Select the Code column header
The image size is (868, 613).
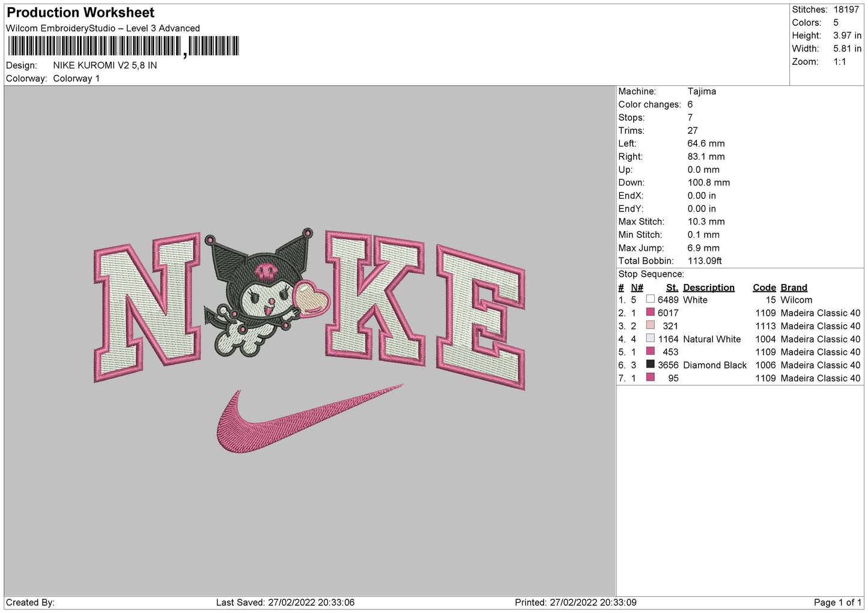[x=764, y=288]
